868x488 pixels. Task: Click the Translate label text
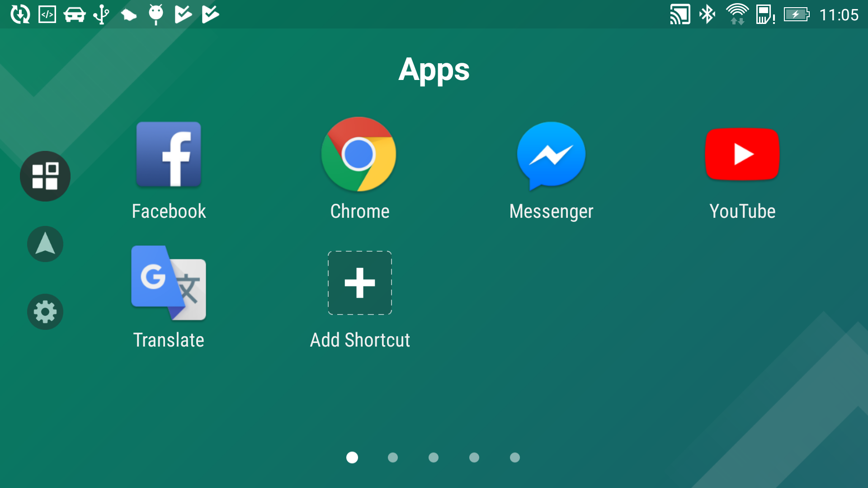pos(169,340)
